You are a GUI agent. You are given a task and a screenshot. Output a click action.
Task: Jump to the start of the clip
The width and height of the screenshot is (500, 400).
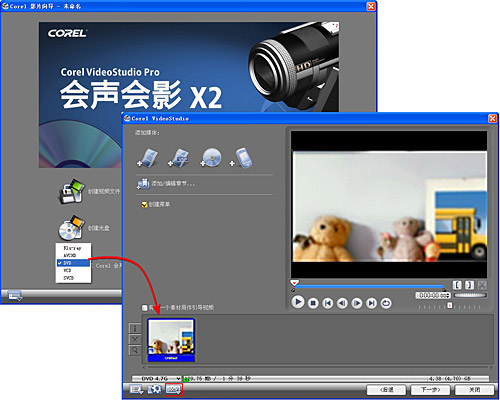(x=327, y=303)
